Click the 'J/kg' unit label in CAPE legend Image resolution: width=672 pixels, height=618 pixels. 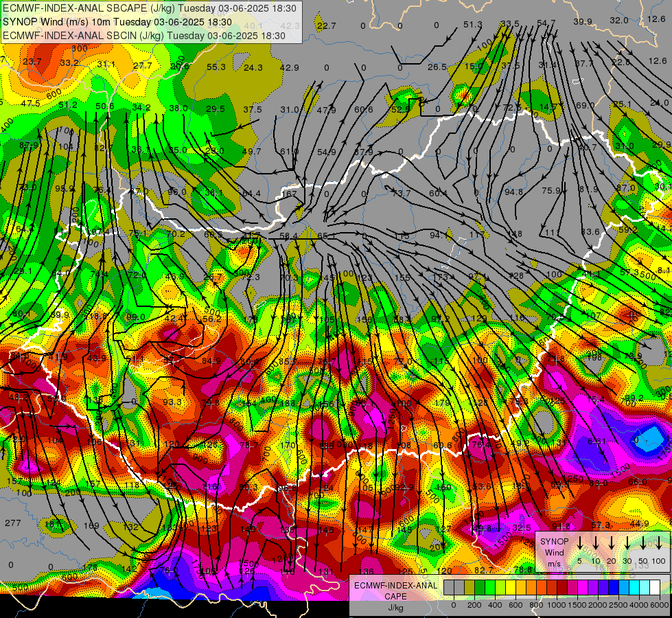(395, 608)
